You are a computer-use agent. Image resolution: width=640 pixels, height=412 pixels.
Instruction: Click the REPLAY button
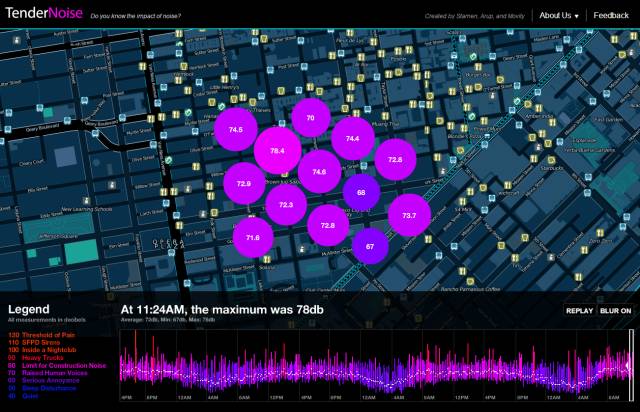tap(579, 311)
